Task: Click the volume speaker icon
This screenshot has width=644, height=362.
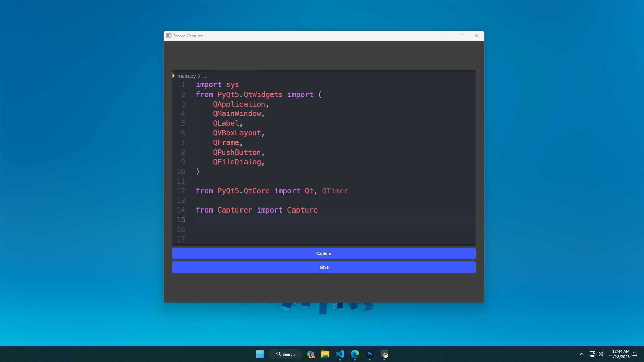Action: pos(600,354)
